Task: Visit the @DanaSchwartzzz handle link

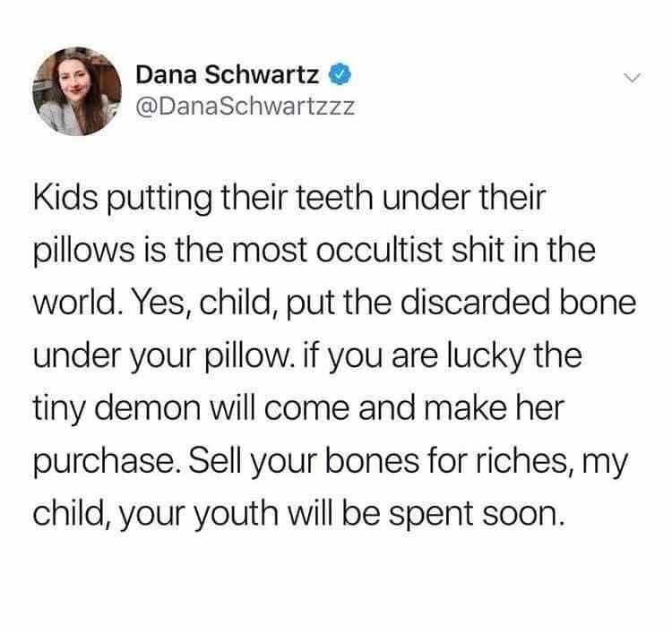Action: coord(246,107)
